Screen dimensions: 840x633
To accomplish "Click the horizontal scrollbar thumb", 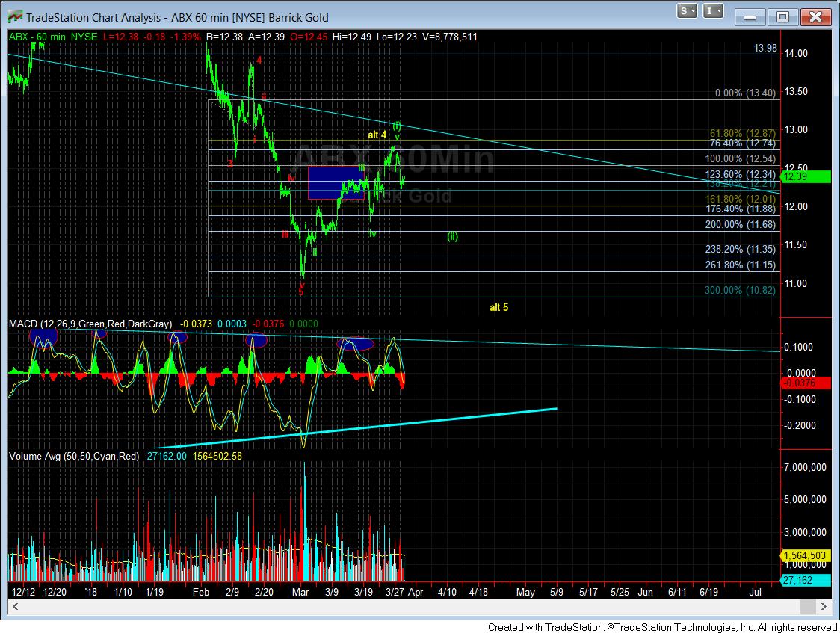I will click(x=808, y=606).
